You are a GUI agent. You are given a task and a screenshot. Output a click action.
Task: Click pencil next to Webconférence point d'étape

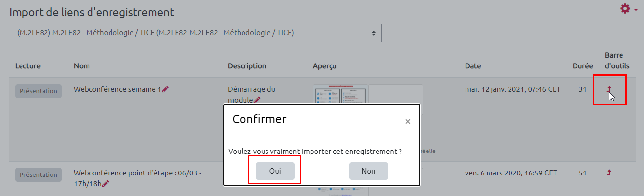click(106, 183)
